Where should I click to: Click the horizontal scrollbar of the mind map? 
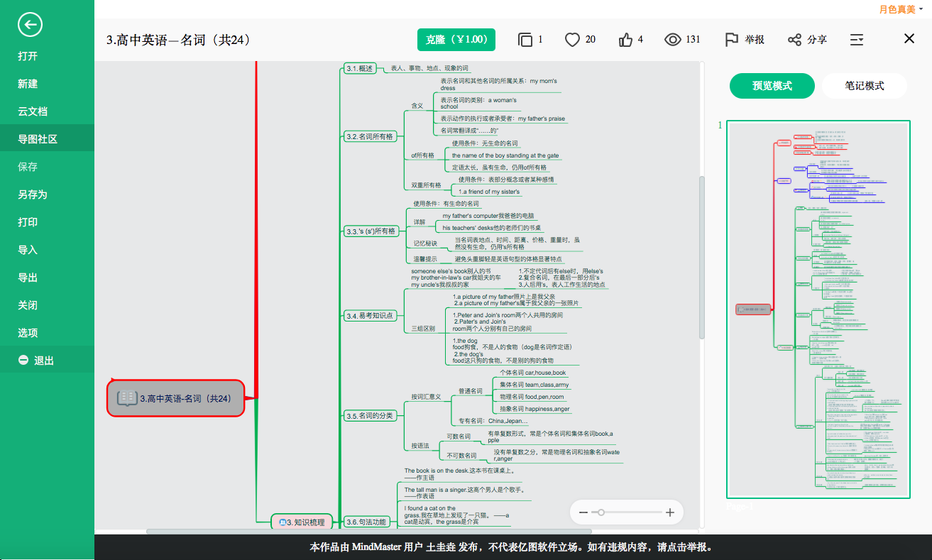(368, 531)
